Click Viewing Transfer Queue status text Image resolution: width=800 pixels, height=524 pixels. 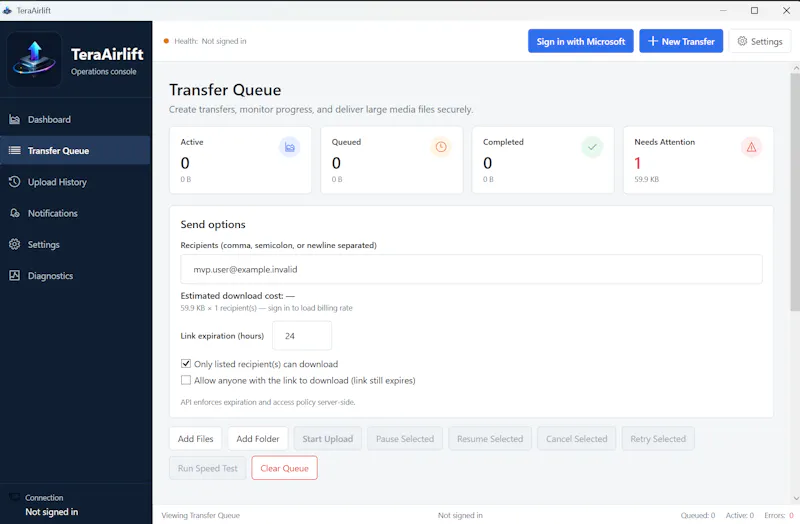(201, 515)
